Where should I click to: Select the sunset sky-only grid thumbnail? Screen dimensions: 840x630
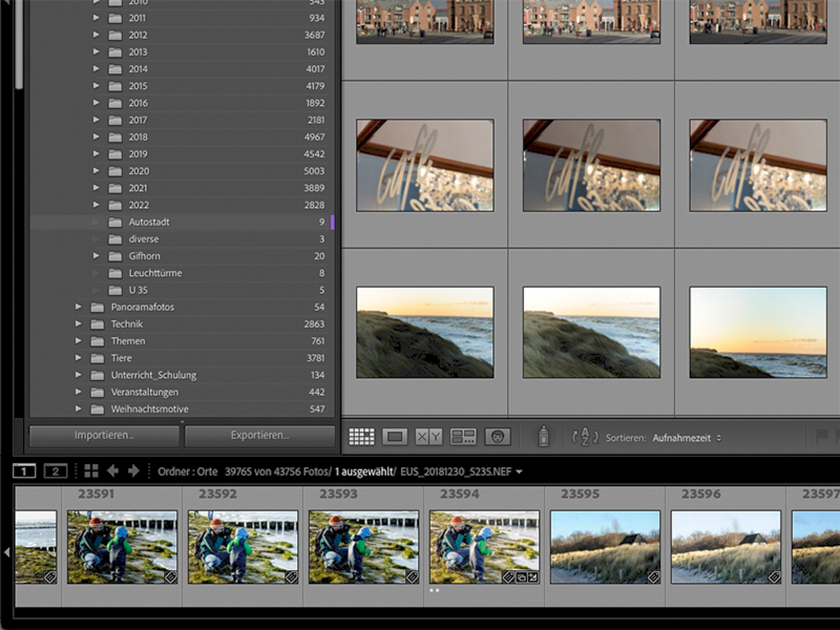click(x=758, y=332)
